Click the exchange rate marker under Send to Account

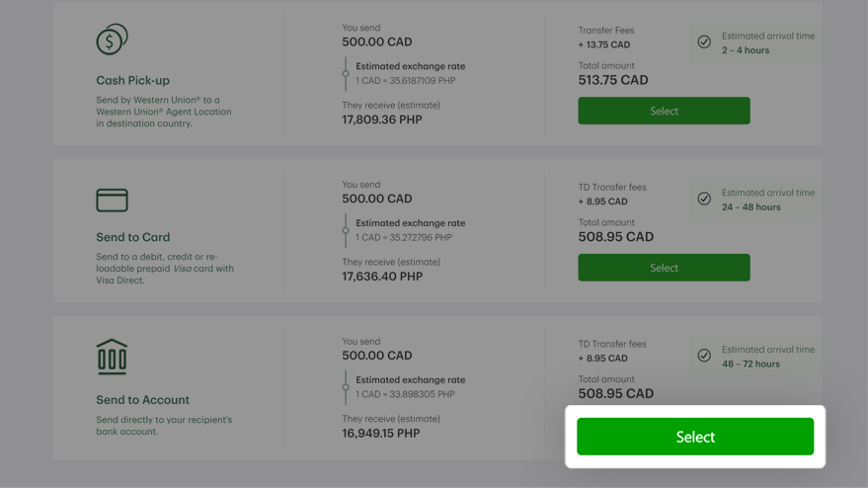point(346,387)
